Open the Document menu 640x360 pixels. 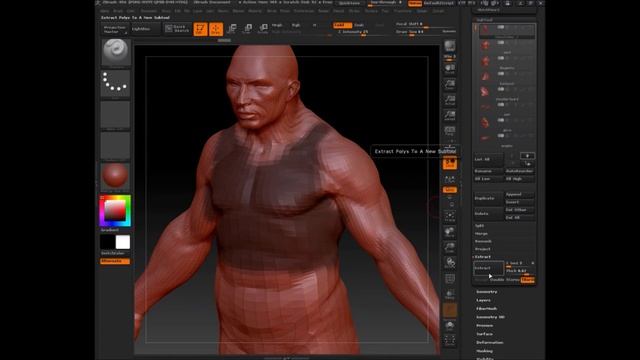(149, 11)
